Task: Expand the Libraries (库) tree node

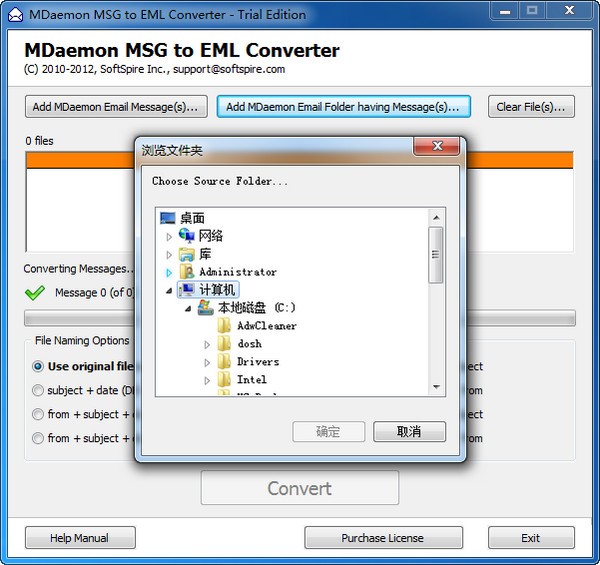Action: 169,255
